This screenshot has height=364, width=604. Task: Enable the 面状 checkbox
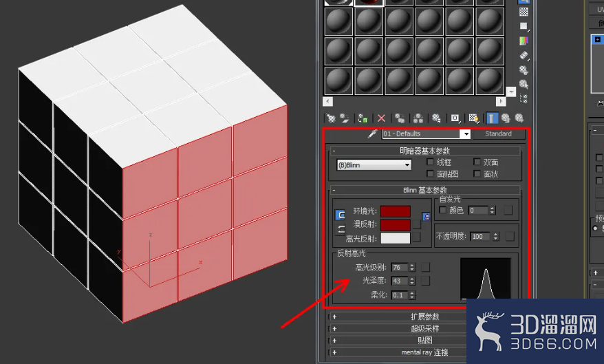pyautogui.click(x=477, y=173)
